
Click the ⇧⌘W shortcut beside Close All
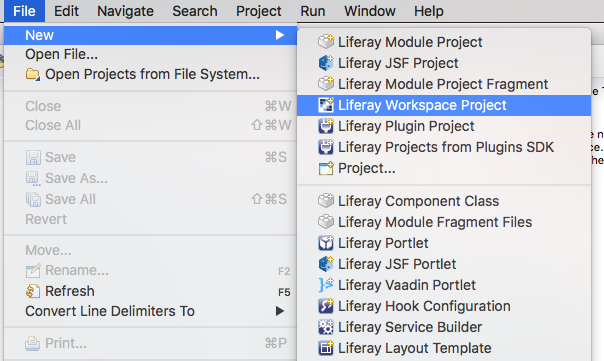[271, 125]
